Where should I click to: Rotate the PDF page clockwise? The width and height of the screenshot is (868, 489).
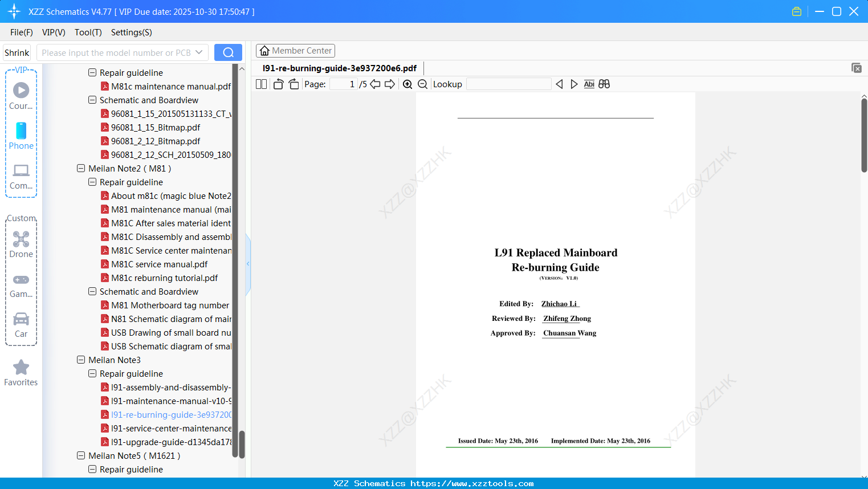tap(294, 84)
